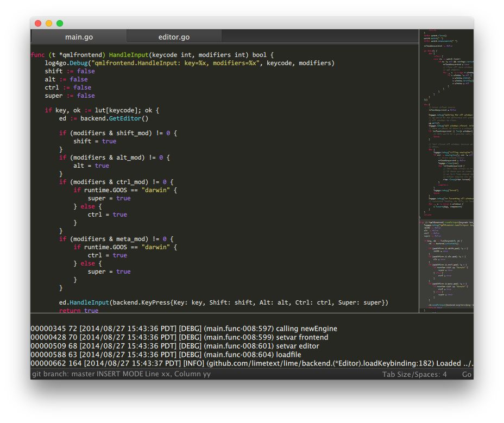Minimize window with the yellow button
The image size is (504, 423).
[49, 23]
